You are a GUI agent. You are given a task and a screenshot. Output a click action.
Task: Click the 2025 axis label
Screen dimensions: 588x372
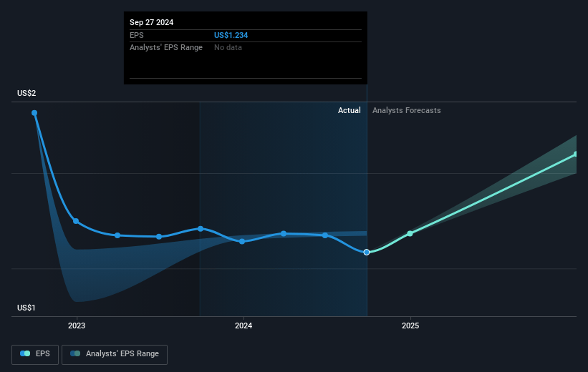click(x=410, y=325)
